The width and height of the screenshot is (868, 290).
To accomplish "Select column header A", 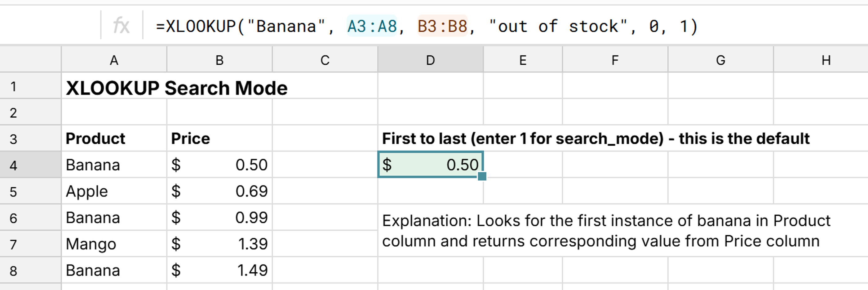I will click(114, 60).
